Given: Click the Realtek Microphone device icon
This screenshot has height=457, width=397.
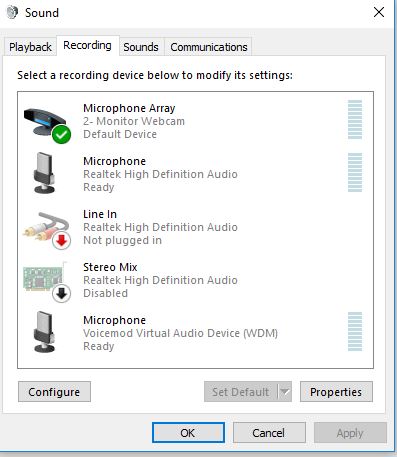Looking at the screenshot, I should pyautogui.click(x=44, y=173).
